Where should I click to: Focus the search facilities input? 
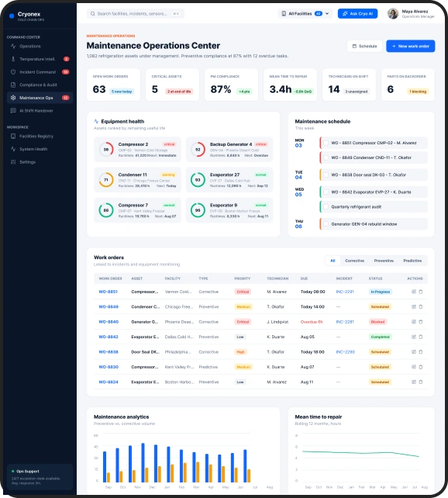[136, 14]
